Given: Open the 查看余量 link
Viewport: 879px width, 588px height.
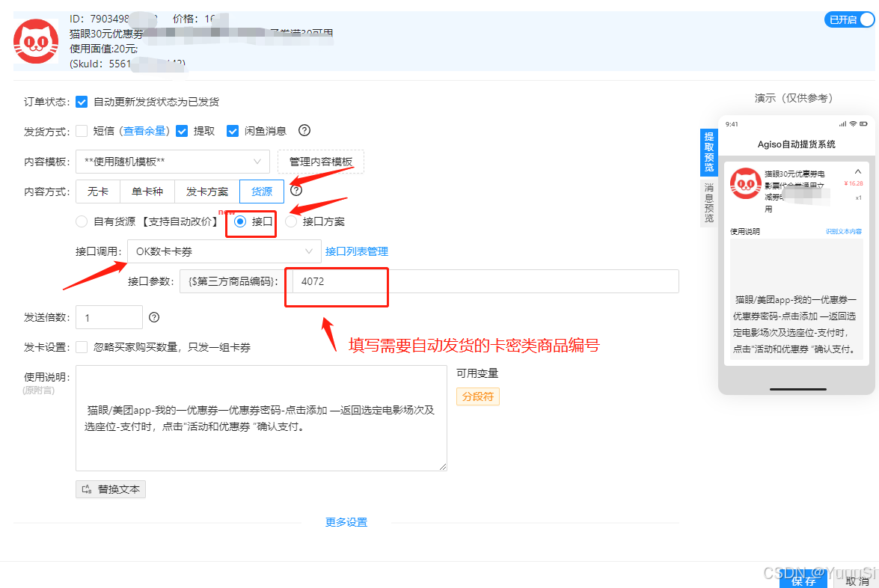Looking at the screenshot, I should pos(144,131).
